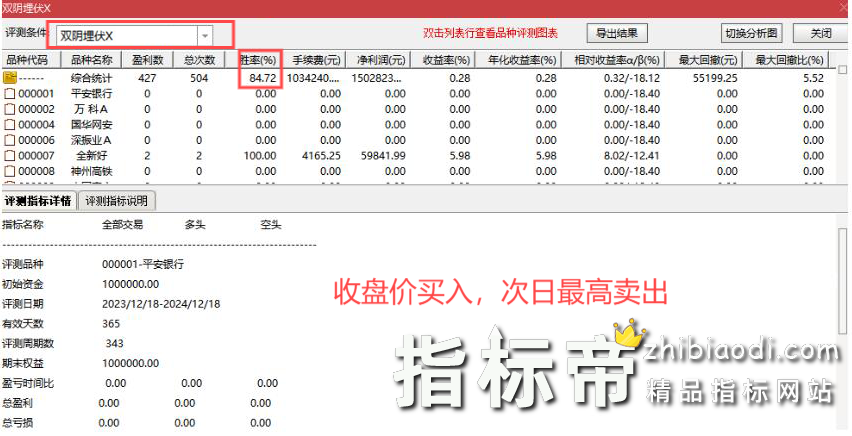852x436 pixels.
Task: Sort by 胜率(%) column header
Action: 258,59
